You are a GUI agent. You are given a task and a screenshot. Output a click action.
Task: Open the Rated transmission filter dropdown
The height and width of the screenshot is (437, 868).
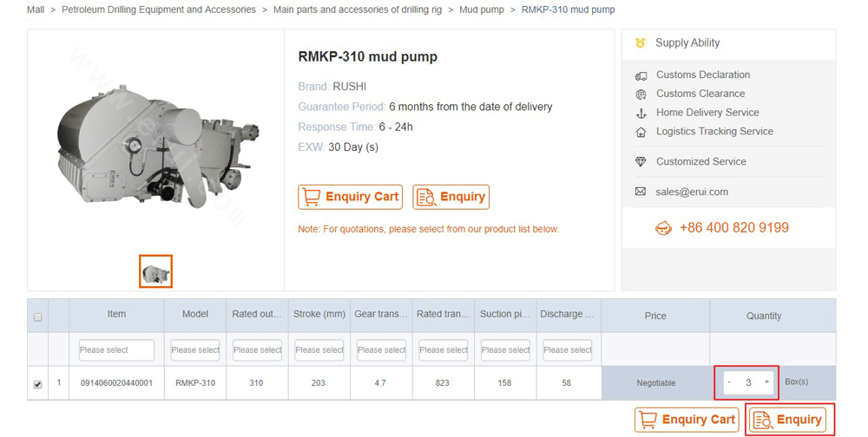click(x=443, y=349)
